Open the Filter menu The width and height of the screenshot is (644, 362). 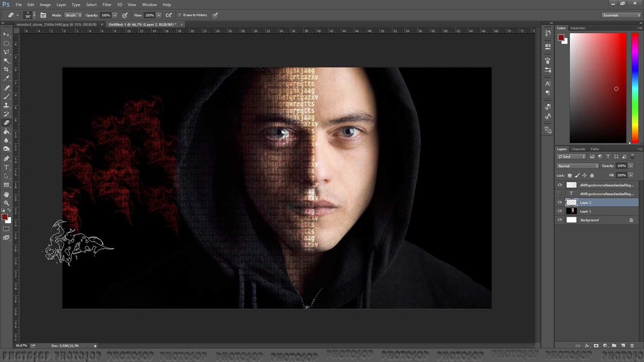click(107, 5)
